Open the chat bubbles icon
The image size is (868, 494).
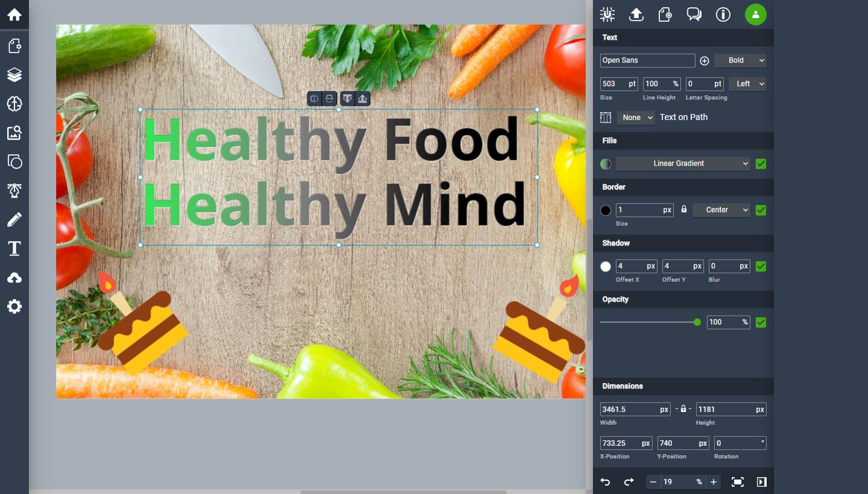pos(694,14)
